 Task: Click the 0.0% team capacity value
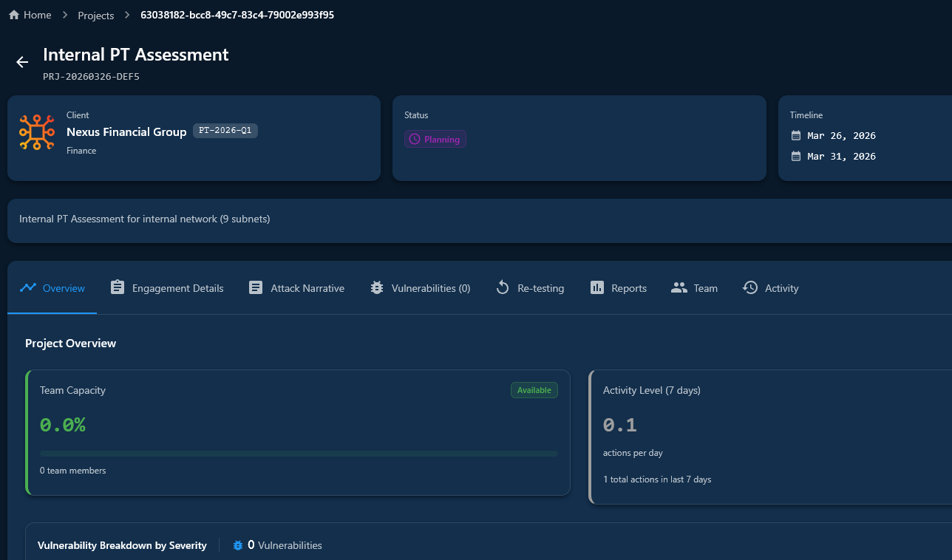[63, 425]
